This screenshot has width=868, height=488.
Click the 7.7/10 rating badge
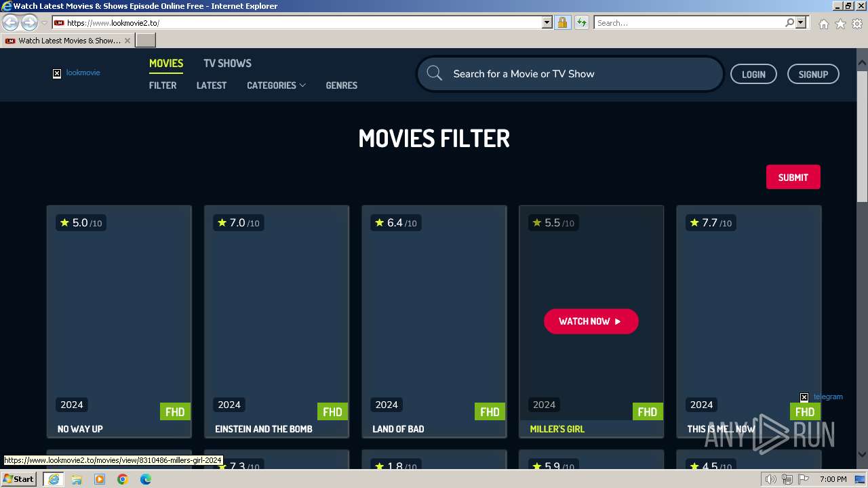click(x=712, y=223)
